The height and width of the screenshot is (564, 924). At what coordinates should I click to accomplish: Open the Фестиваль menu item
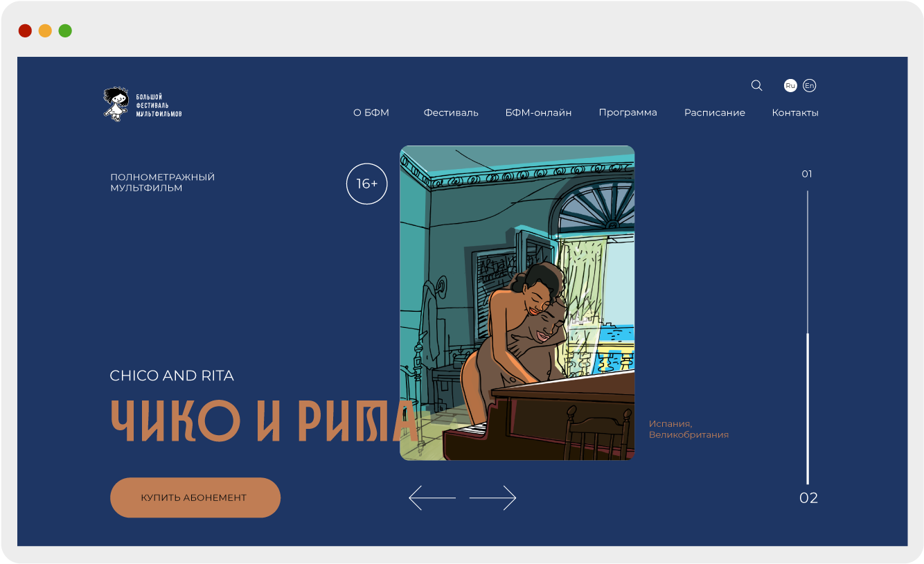[451, 112]
